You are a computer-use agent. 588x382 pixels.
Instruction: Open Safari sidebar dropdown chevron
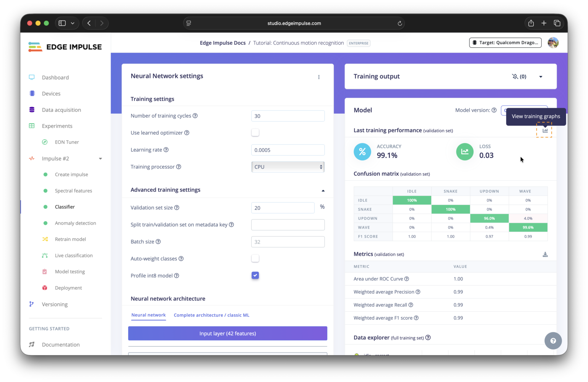pyautogui.click(x=73, y=23)
